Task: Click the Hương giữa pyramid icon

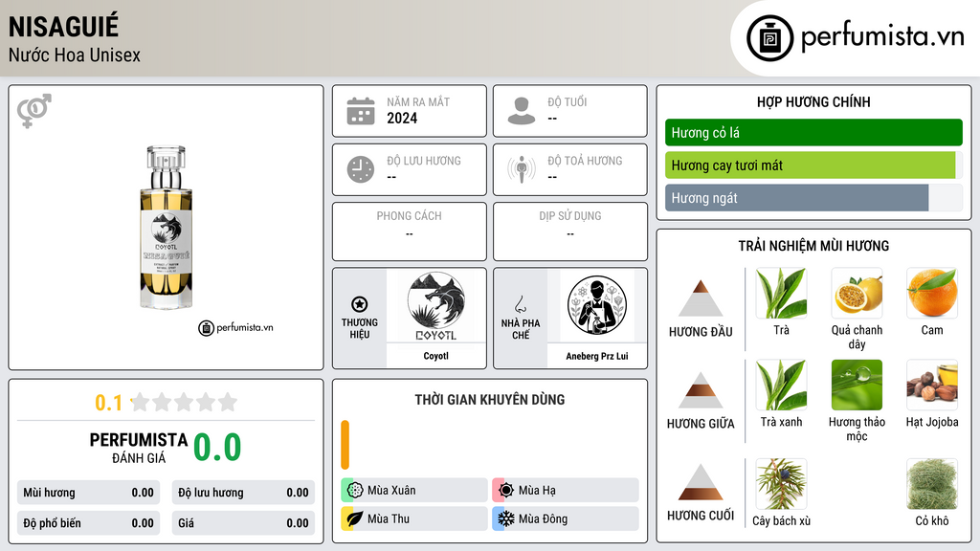Action: [x=701, y=390]
